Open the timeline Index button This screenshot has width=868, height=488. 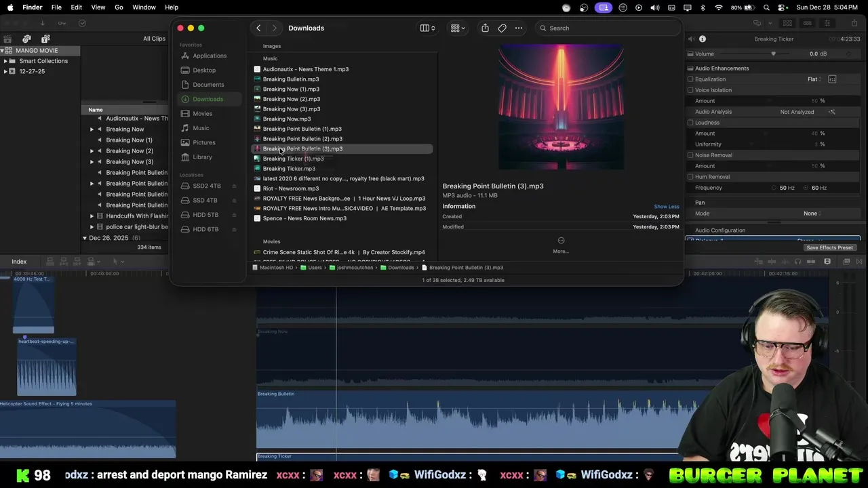19,262
